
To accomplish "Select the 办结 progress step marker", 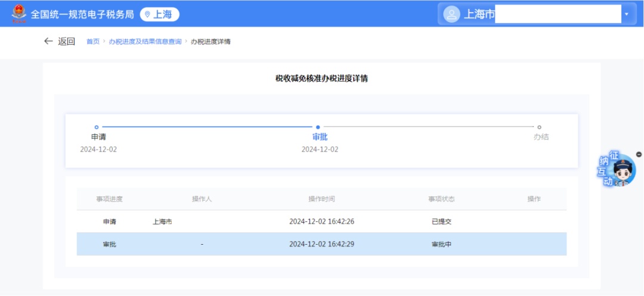I will pyautogui.click(x=539, y=127).
